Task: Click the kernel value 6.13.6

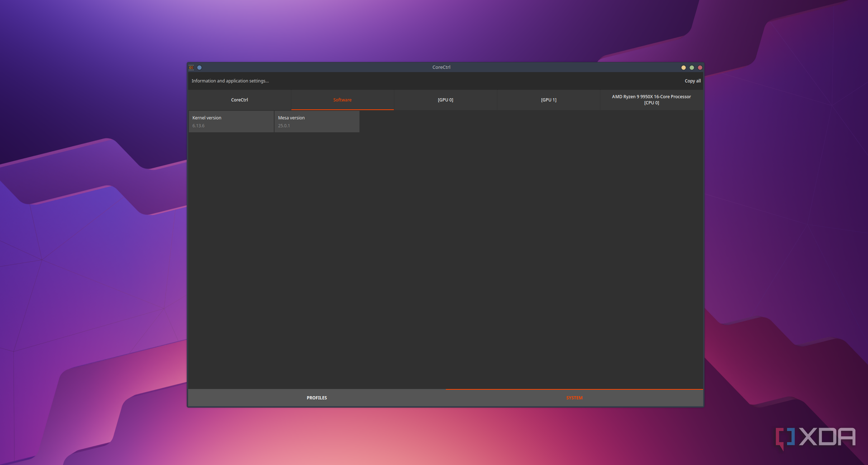Action: [x=198, y=126]
